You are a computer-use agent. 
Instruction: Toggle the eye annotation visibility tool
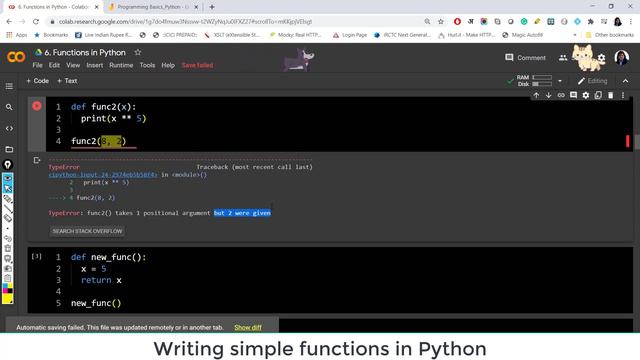(8, 178)
